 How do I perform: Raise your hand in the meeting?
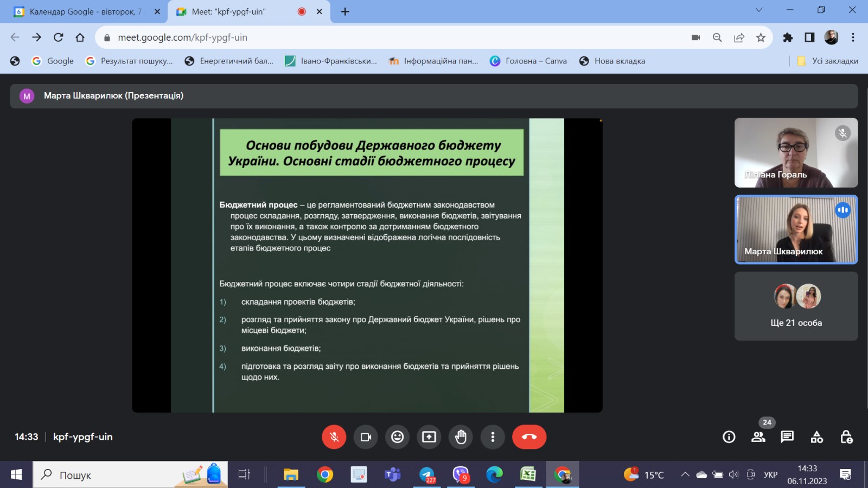[x=461, y=436]
